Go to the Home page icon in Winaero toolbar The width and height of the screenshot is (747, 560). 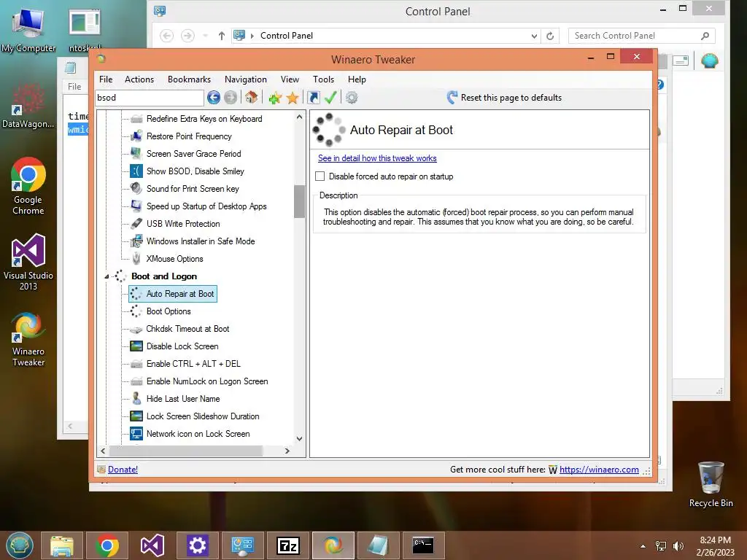pos(251,98)
